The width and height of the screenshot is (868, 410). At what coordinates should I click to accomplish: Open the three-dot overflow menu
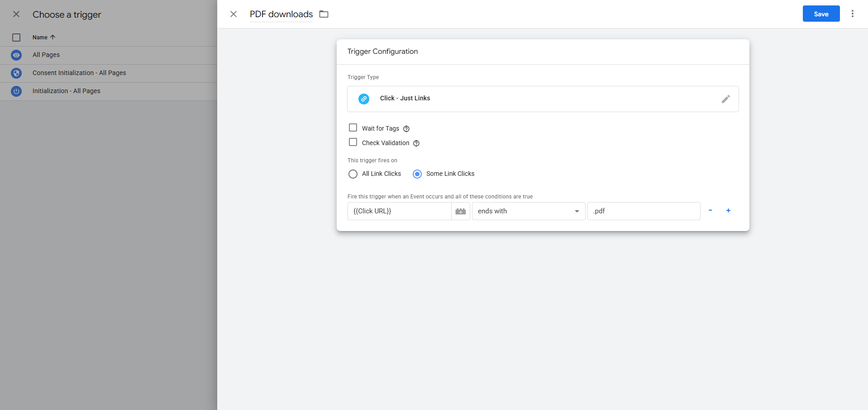tap(852, 14)
